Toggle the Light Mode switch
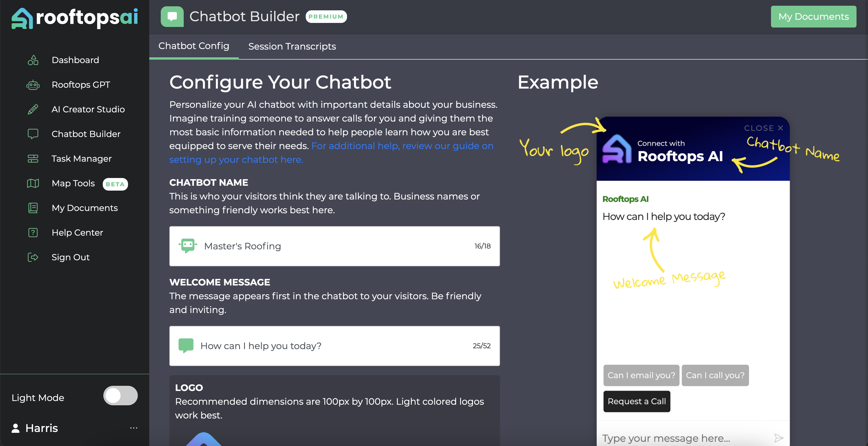The width and height of the screenshot is (868, 446). point(120,396)
